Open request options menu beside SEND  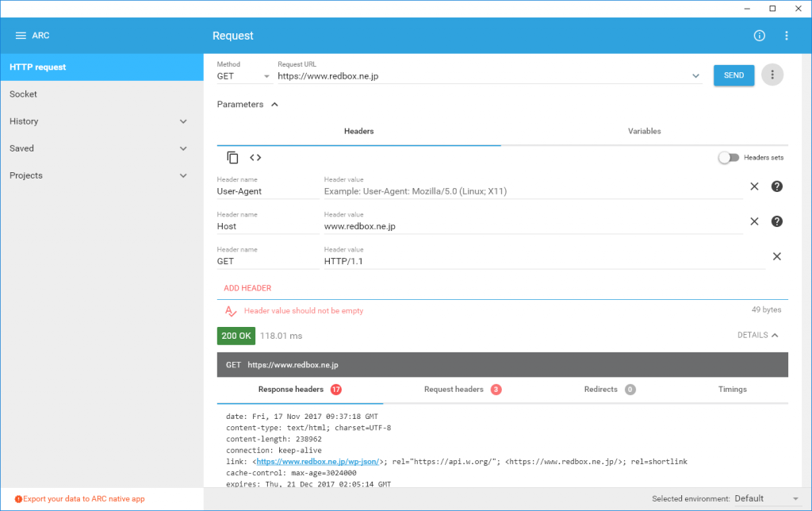(x=772, y=75)
